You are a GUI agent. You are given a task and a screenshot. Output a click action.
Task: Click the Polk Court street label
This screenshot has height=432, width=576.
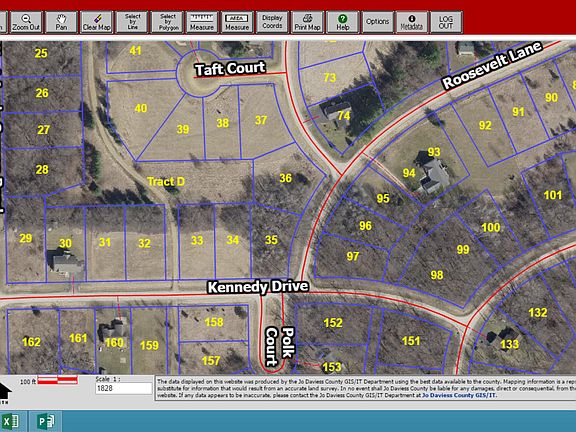(280, 347)
